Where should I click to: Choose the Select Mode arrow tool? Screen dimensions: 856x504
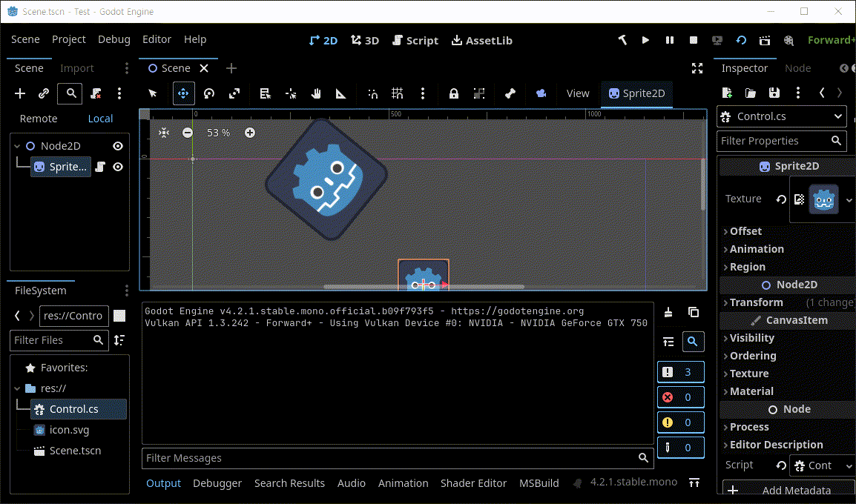(153, 93)
